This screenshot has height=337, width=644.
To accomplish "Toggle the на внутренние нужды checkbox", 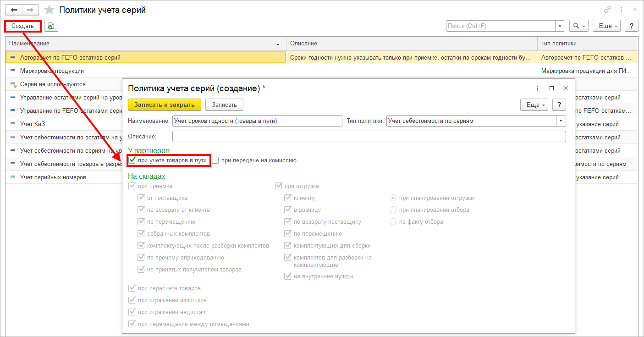I will click(288, 276).
